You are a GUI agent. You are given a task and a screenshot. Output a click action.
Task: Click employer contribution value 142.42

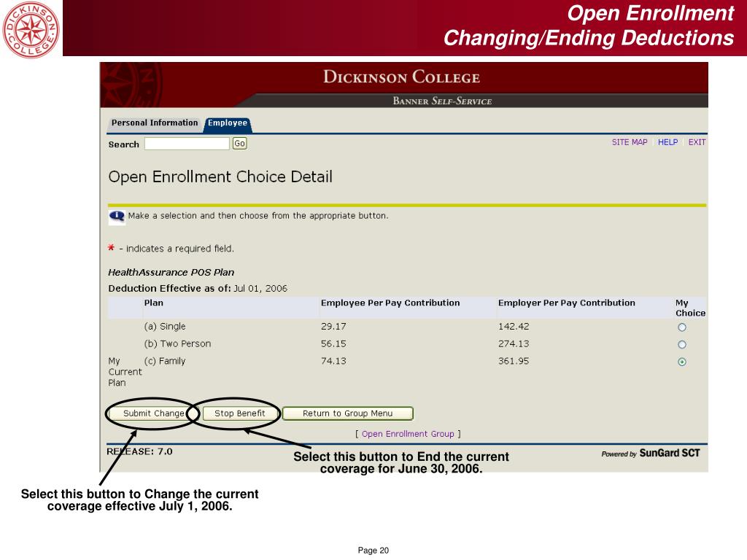click(514, 327)
